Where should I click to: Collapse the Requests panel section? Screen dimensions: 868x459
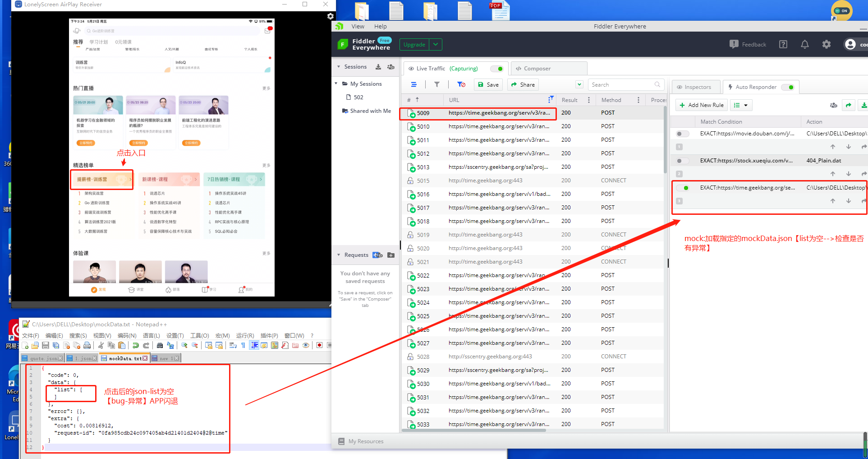coord(339,255)
